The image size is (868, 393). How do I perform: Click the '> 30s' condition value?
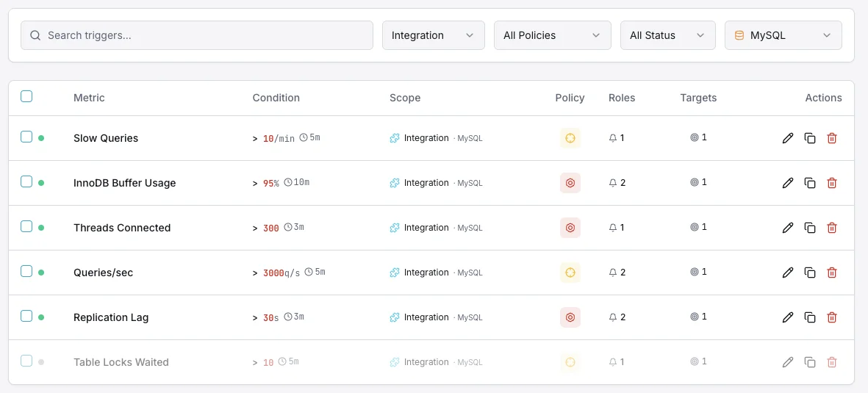(x=266, y=318)
